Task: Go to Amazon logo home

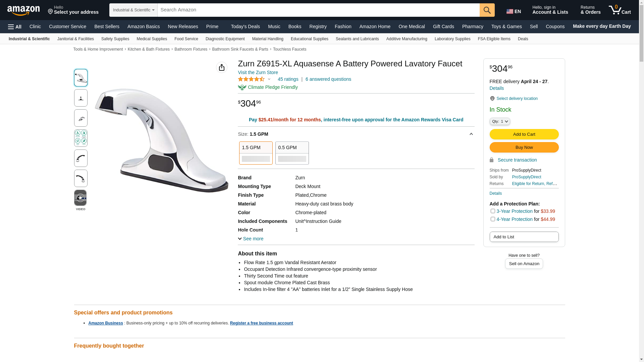Action: pyautogui.click(x=23, y=10)
